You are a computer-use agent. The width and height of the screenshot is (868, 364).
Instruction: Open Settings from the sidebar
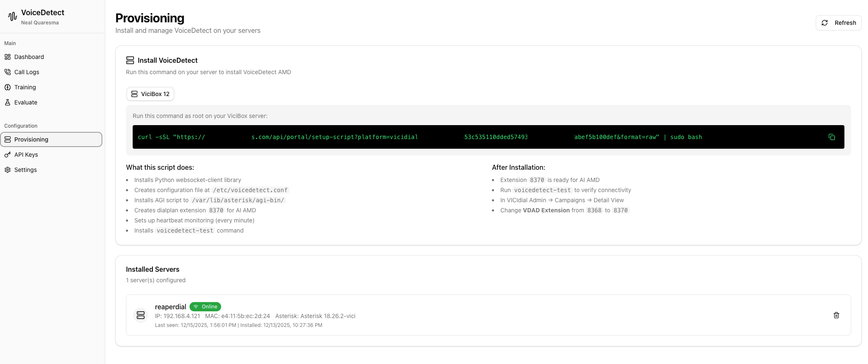pyautogui.click(x=51, y=170)
